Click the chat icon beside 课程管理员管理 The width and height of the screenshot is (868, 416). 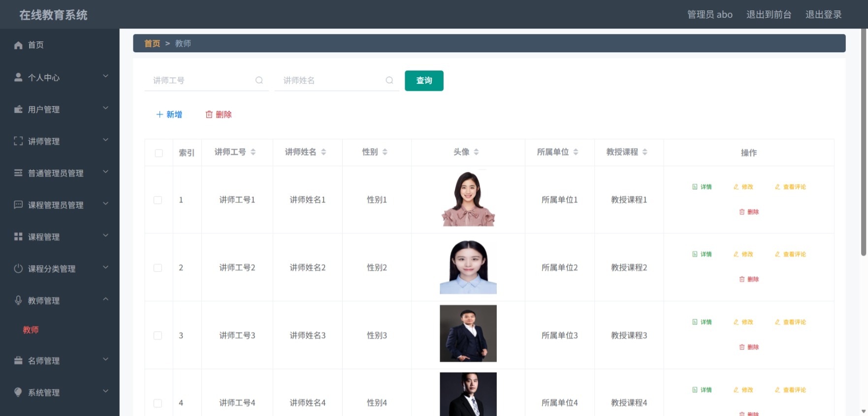pyautogui.click(x=18, y=205)
